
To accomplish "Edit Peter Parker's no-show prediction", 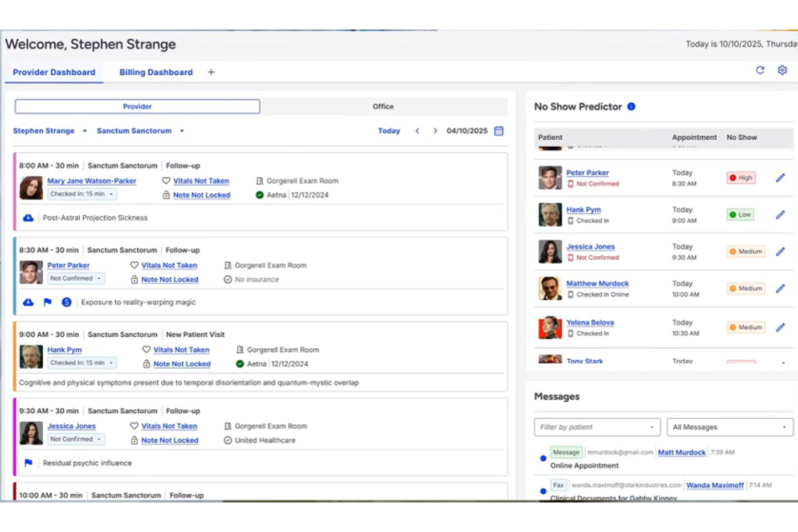I will [780, 178].
